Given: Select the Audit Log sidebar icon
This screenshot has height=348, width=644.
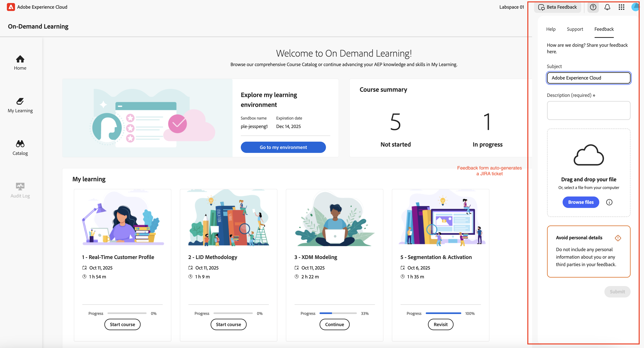Looking at the screenshot, I should pyautogui.click(x=20, y=186).
